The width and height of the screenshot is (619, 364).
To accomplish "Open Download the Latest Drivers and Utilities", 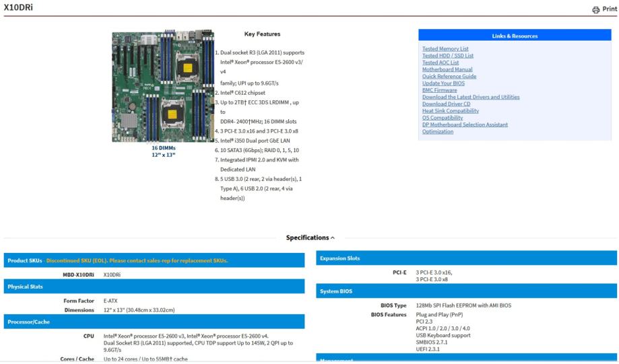I will [x=471, y=97].
